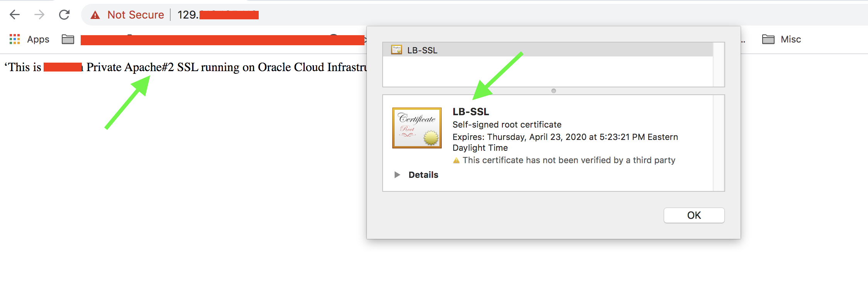The height and width of the screenshot is (300, 868).
Task: Click the browser Back arrow
Action: point(15,15)
